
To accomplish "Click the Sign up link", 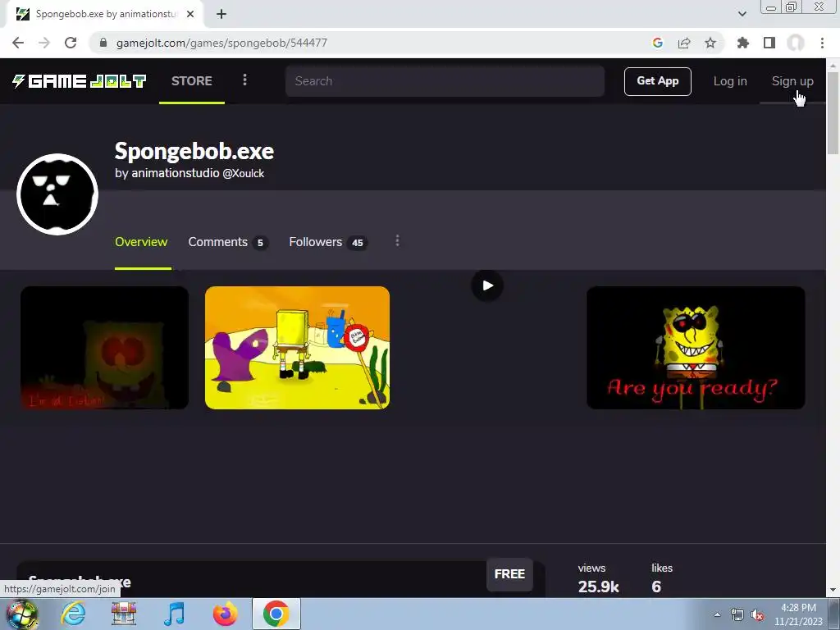I will [792, 81].
